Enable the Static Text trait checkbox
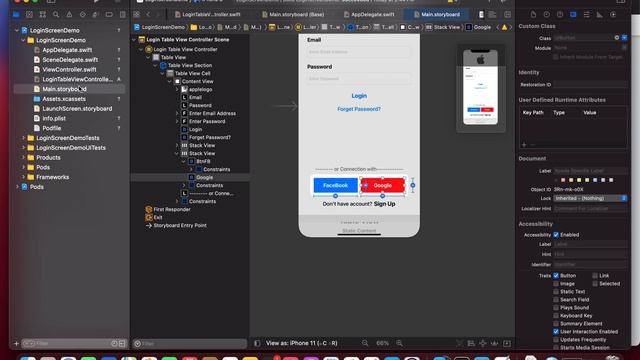640x360 pixels. tap(556, 291)
